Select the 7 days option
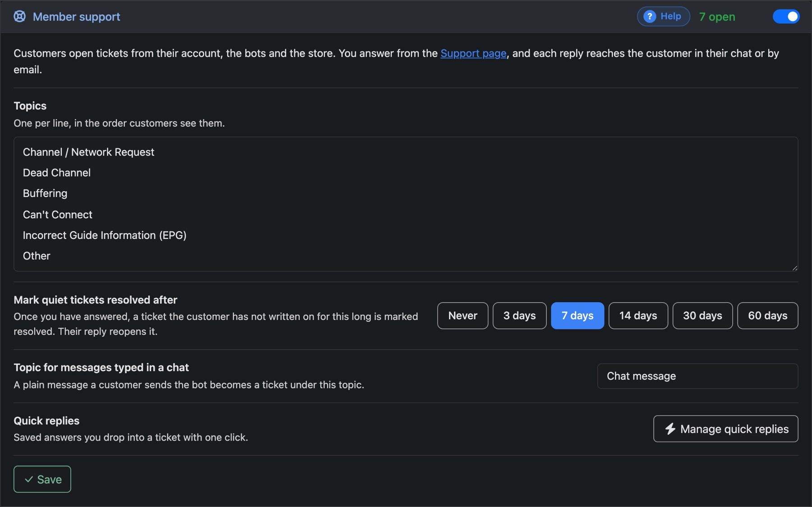Viewport: 812px width, 507px height. (577, 316)
